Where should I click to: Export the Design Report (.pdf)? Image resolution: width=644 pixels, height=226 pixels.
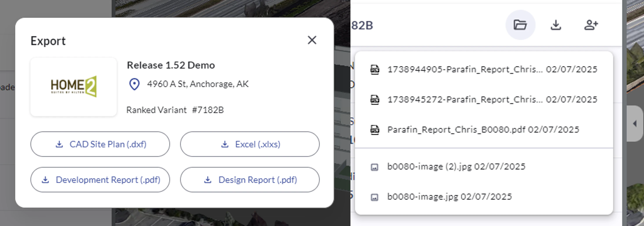[250, 180]
